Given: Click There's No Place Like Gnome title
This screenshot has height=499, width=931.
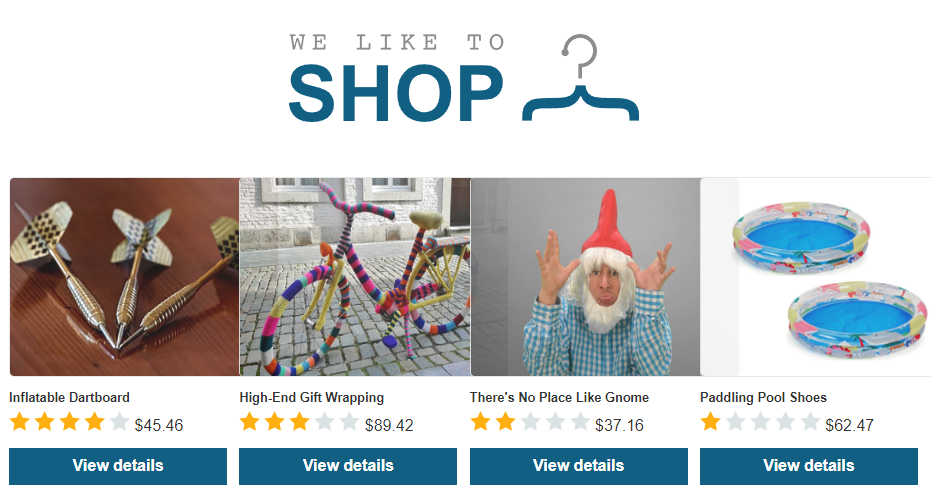Looking at the screenshot, I should 559,397.
